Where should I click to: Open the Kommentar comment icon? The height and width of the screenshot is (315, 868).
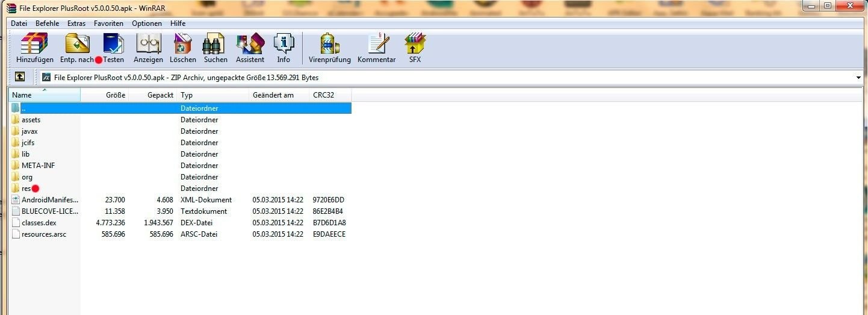point(377,44)
